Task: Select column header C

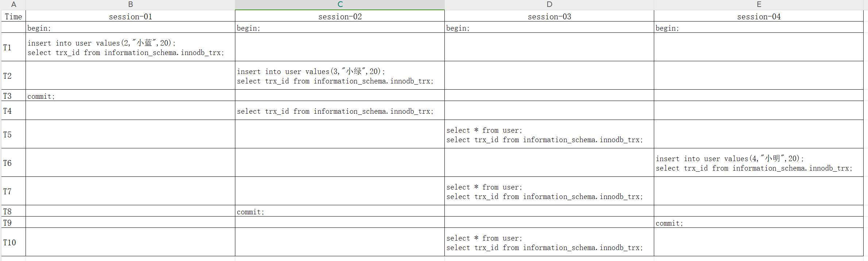Action: pyautogui.click(x=340, y=4)
